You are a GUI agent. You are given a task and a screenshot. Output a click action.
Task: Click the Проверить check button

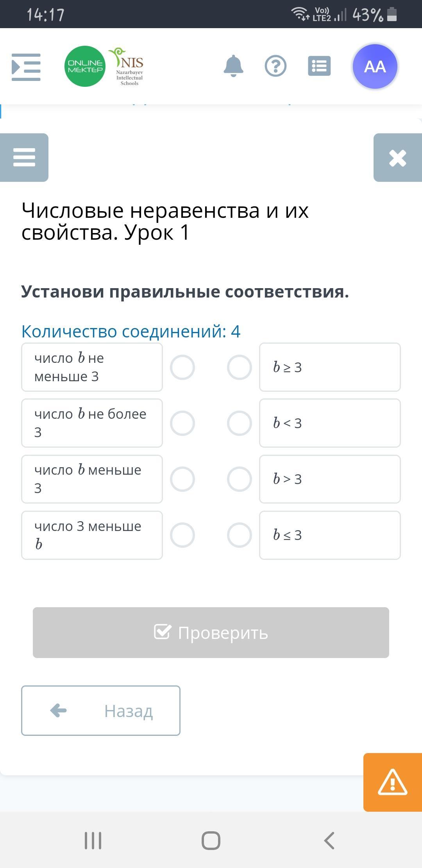tap(211, 633)
